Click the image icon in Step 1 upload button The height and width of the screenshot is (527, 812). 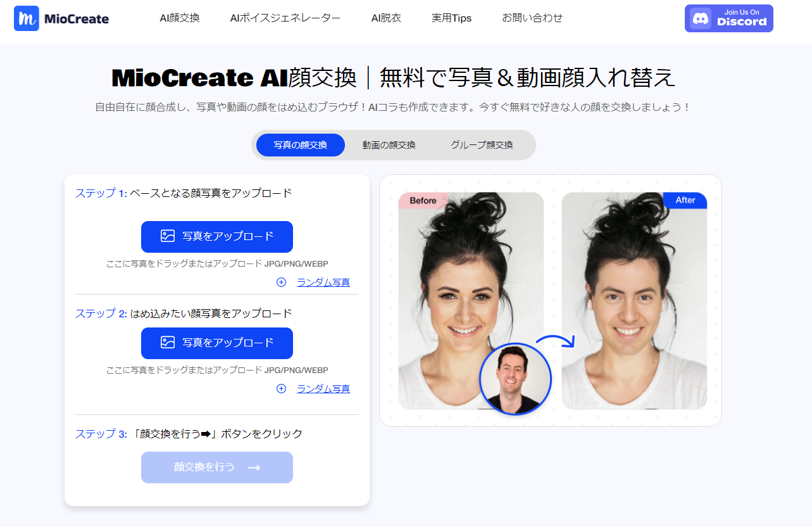[167, 236]
